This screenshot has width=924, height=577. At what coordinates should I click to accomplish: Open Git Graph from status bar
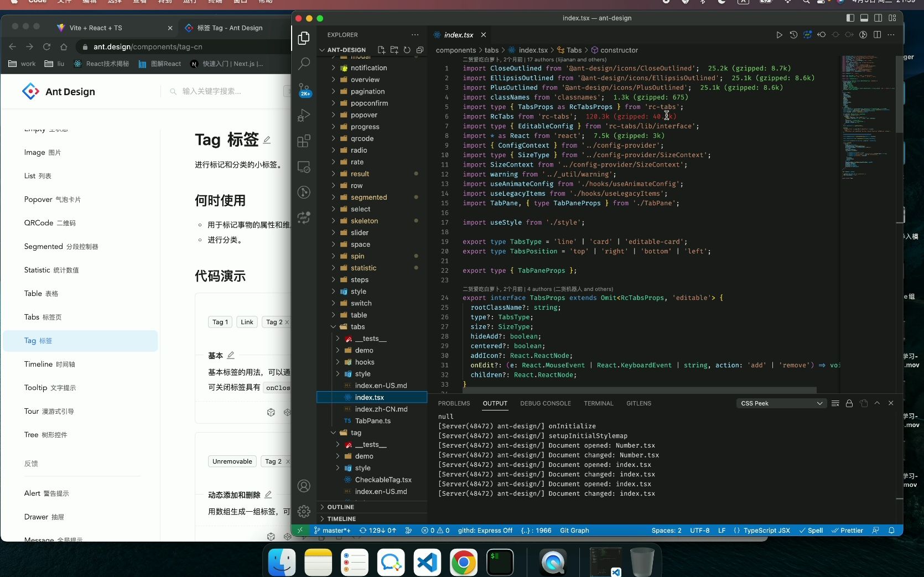pyautogui.click(x=574, y=530)
